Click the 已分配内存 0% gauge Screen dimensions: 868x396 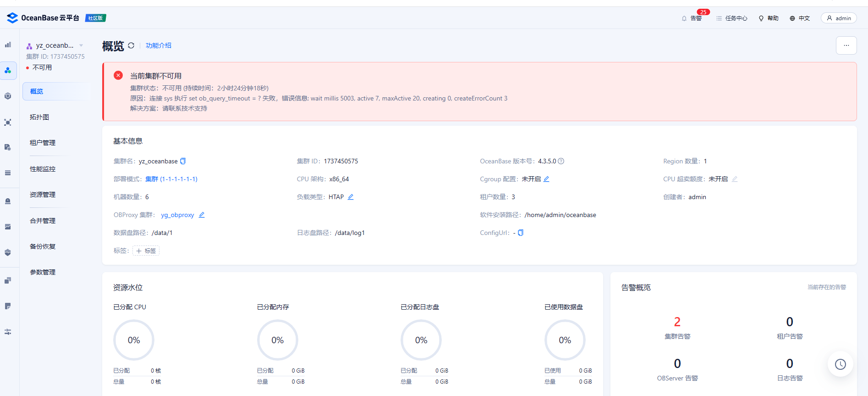tap(278, 340)
